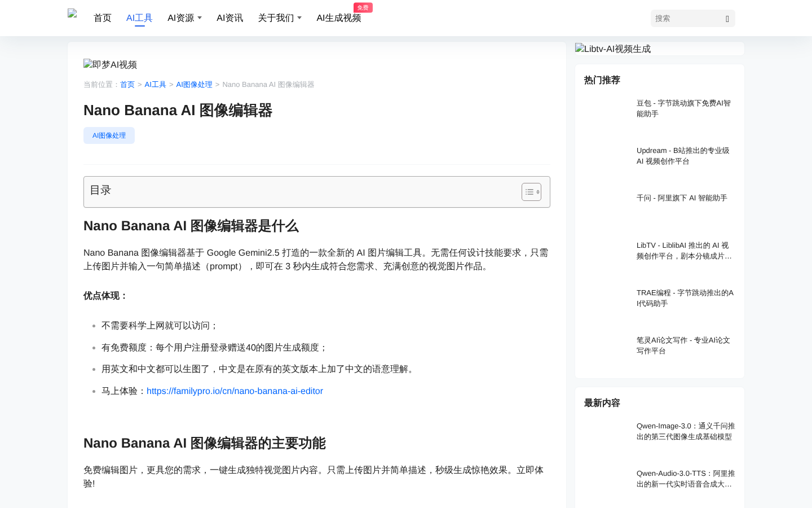
Task: Click the search magnifier icon
Action: (x=727, y=19)
